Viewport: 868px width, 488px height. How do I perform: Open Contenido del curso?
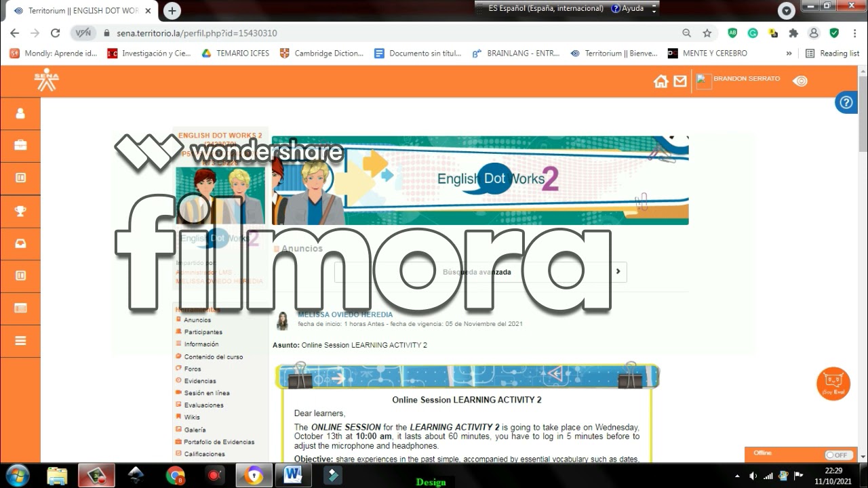point(214,357)
